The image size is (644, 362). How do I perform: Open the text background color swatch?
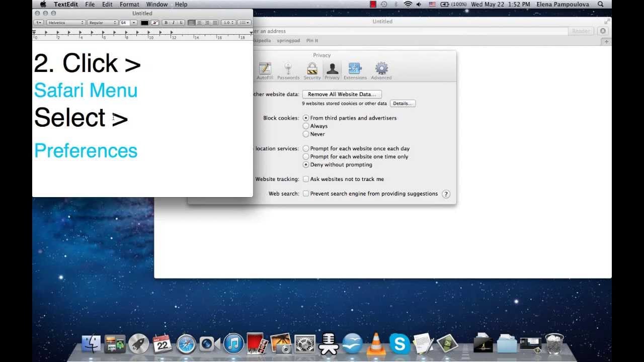click(155, 23)
